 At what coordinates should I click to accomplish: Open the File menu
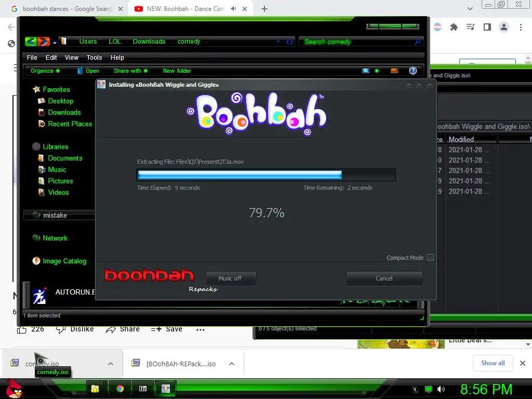tap(32, 58)
